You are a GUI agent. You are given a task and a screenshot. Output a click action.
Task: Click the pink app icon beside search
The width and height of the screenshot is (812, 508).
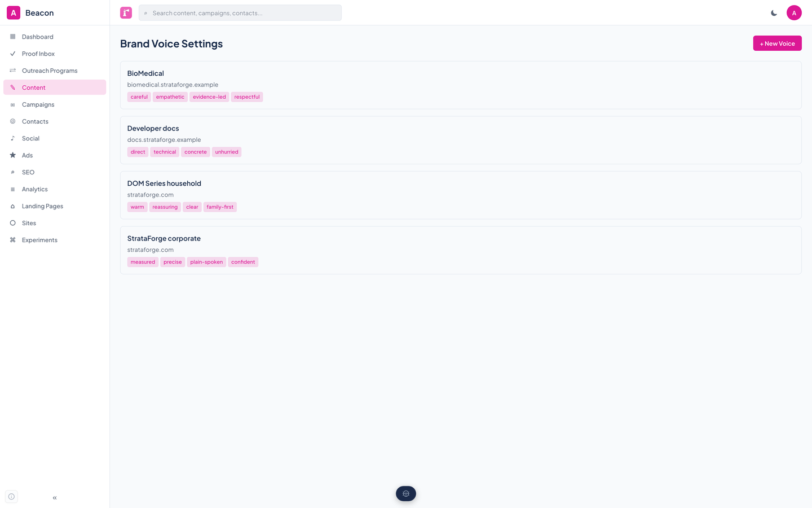tap(126, 12)
